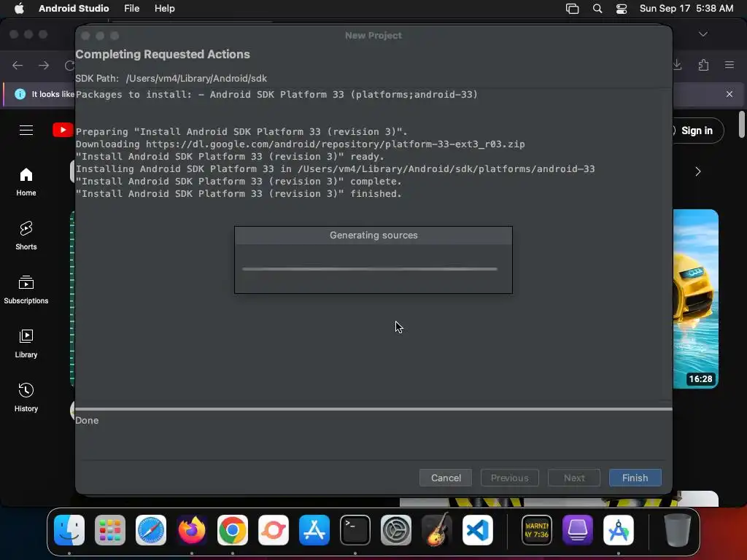Image resolution: width=747 pixels, height=560 pixels.
Task: Click the 'Packages to install' line
Action: (x=276, y=94)
